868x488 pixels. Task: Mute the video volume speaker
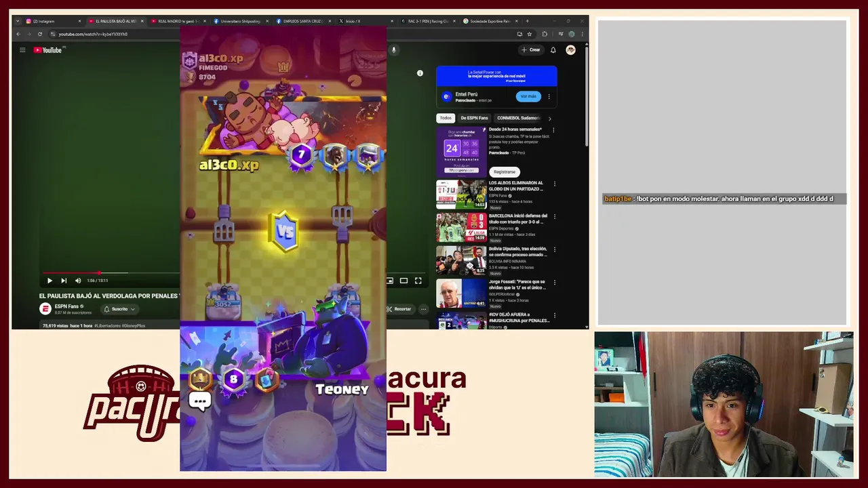[x=78, y=281]
